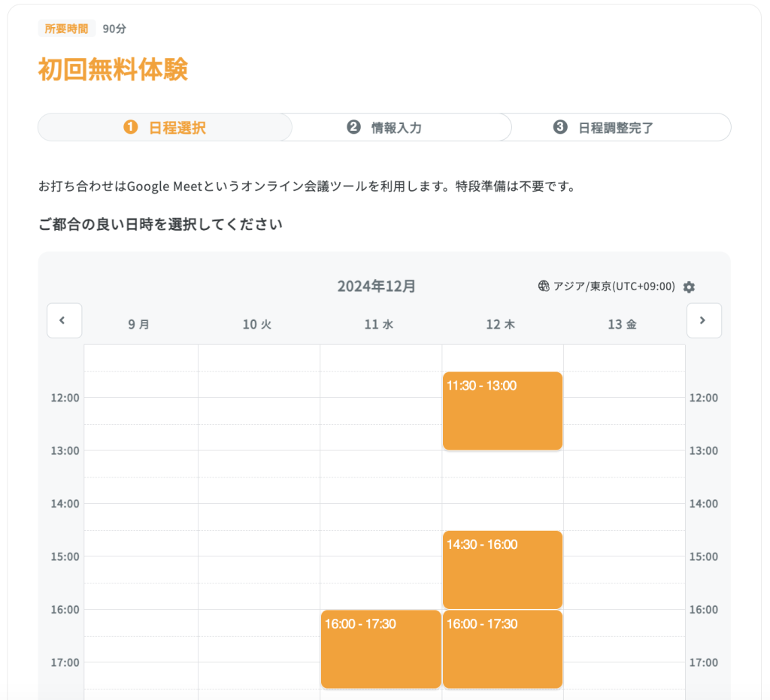Open the アジア/東京 timezone selector
Viewport: 770px width, 700px height.
click(x=614, y=286)
